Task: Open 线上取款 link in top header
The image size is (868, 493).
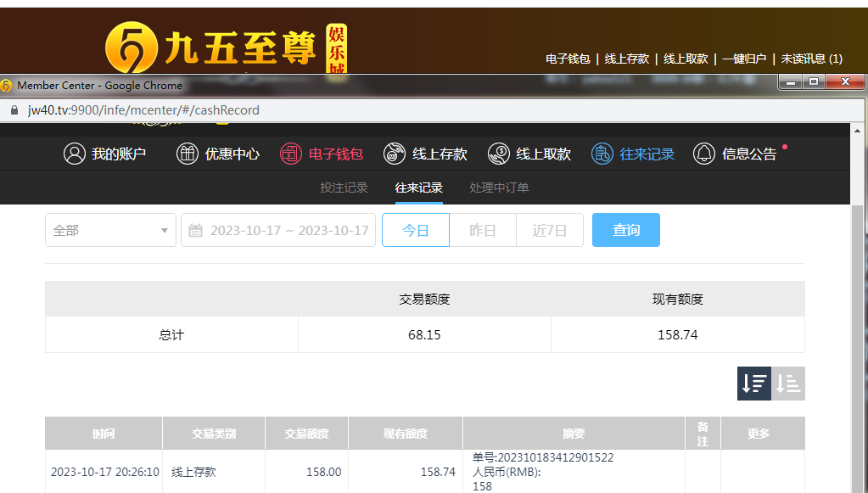Action: (686, 59)
